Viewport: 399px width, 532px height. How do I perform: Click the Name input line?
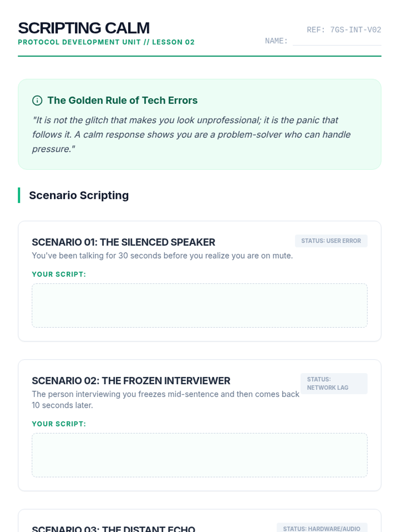[x=336, y=41]
